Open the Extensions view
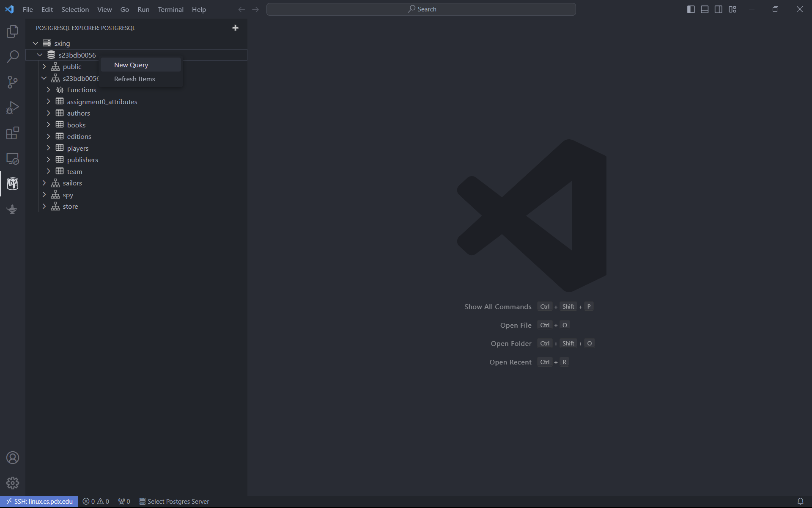The height and width of the screenshot is (508, 812). point(13,133)
